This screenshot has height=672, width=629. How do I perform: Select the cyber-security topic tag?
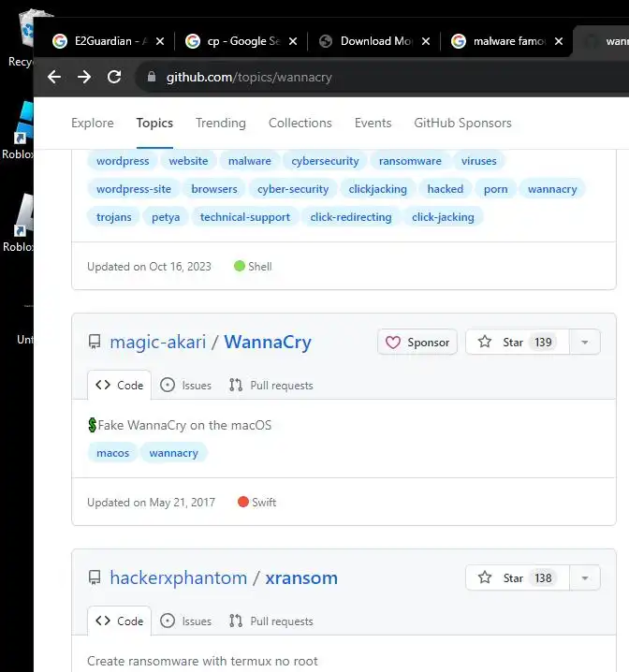[x=293, y=189]
